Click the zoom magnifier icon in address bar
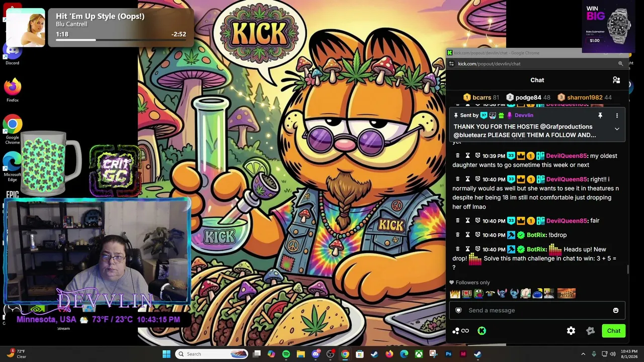Image resolution: width=644 pixels, height=362 pixels. 620,64
